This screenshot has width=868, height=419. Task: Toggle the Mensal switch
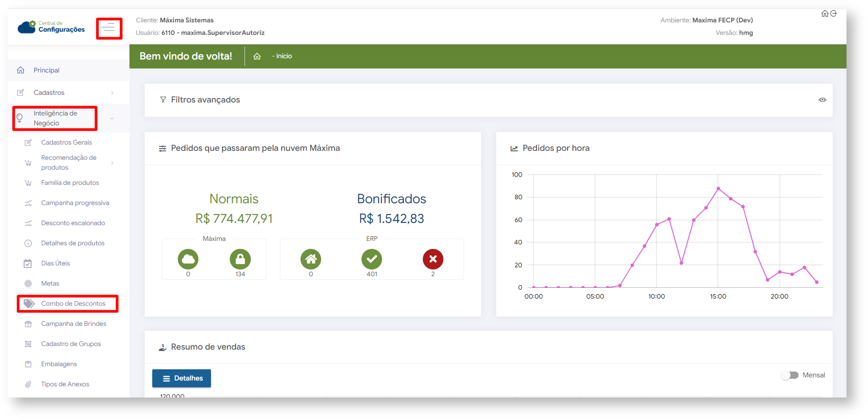790,375
